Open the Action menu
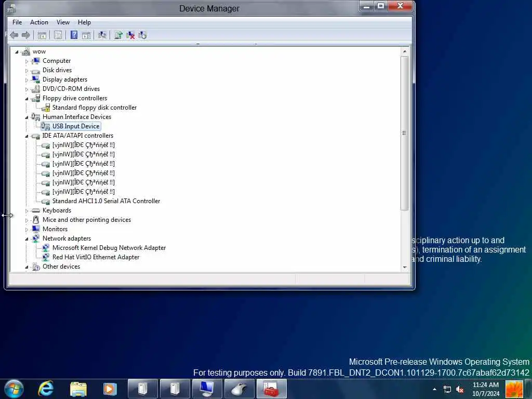Viewport: 532px width, 399px height. pos(39,22)
